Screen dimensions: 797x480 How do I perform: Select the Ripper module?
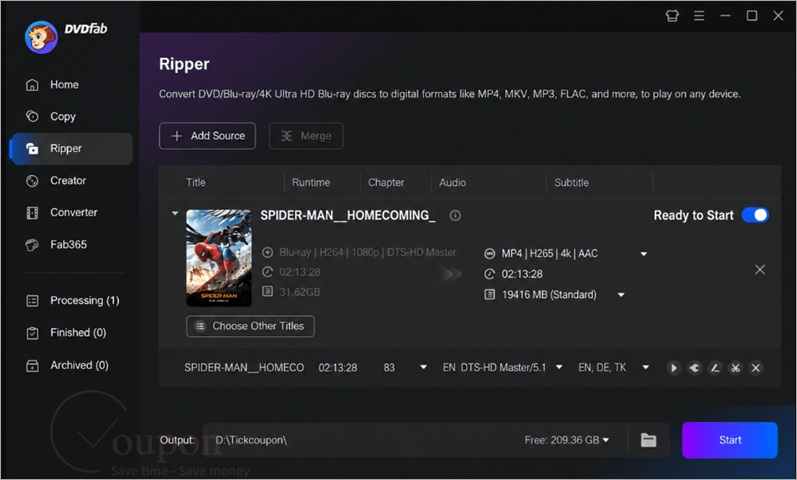point(71,148)
